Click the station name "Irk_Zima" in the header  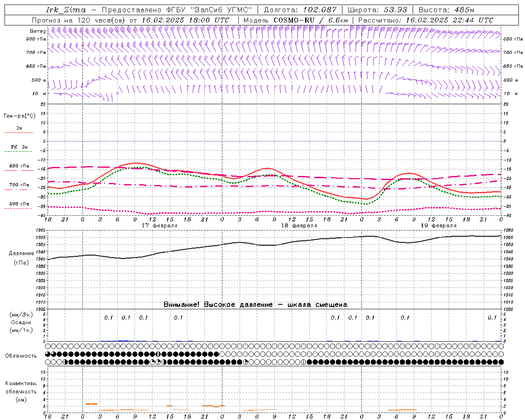[66, 10]
